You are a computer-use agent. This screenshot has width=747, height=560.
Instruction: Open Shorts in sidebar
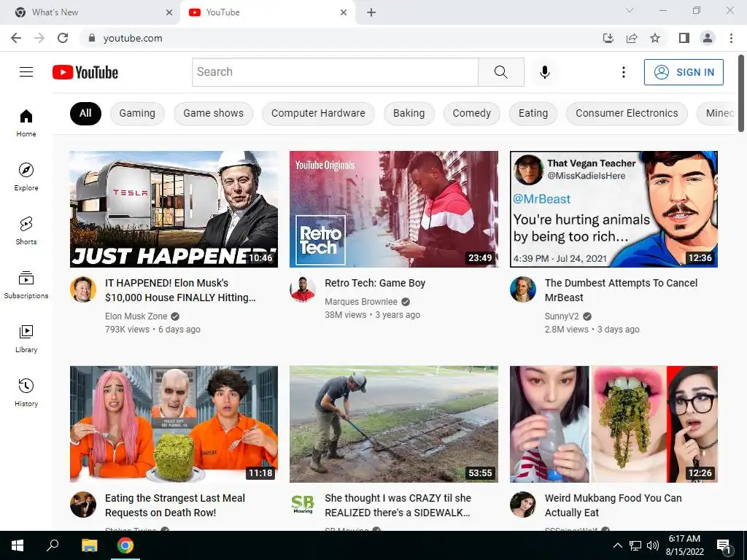26,231
